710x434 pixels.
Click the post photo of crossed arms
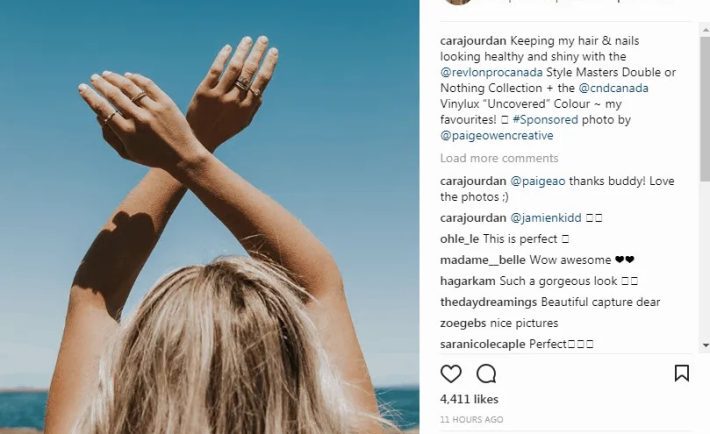click(x=209, y=217)
